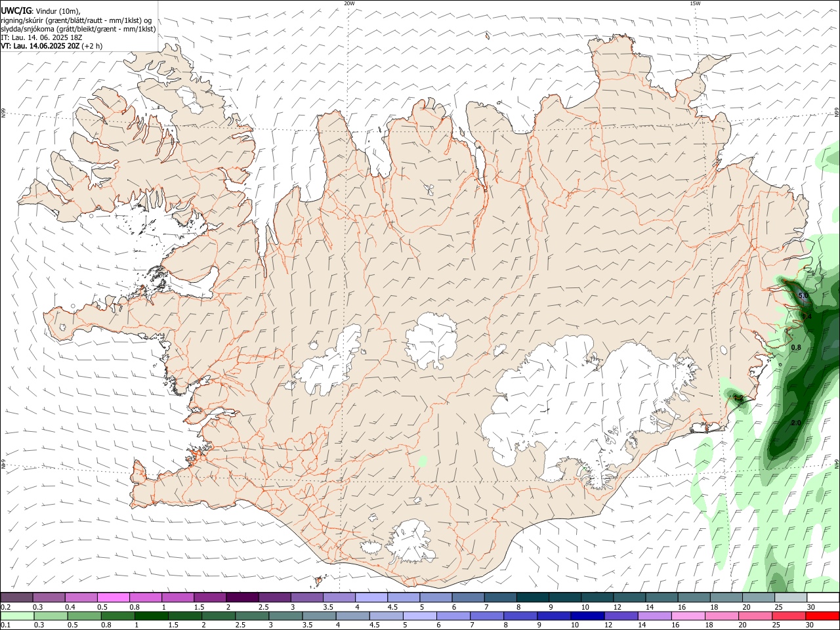Pick the darkest teal 8–9 snow swatch

(533, 597)
